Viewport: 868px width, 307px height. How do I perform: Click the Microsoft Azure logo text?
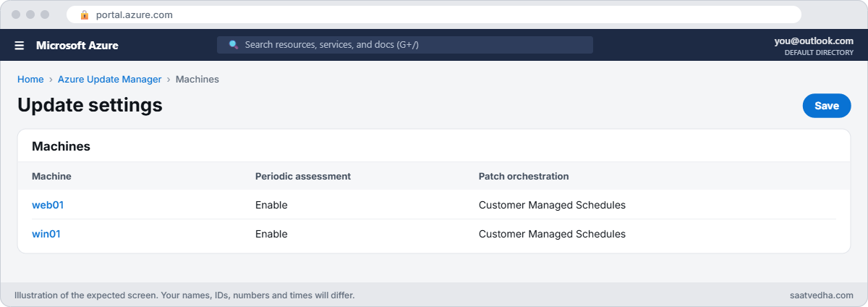click(x=77, y=46)
